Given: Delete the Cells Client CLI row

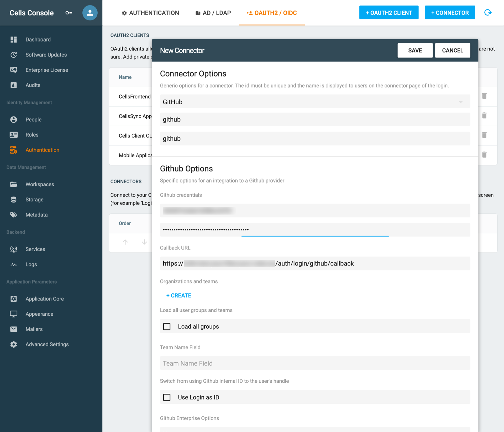Looking at the screenshot, I should click(484, 135).
